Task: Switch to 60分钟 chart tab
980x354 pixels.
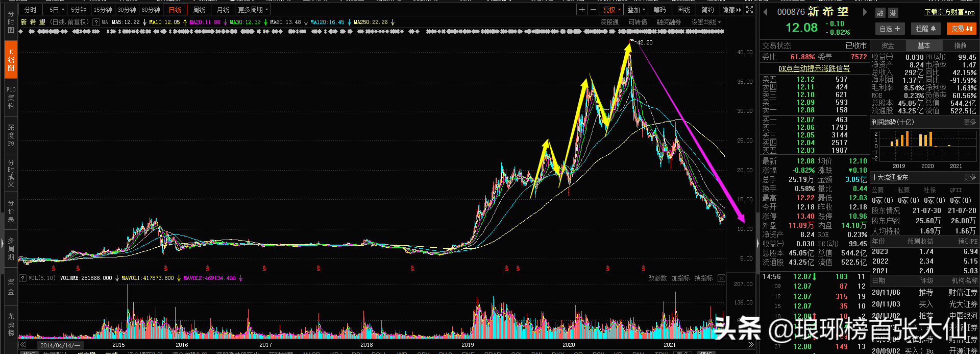Action: 151,10
